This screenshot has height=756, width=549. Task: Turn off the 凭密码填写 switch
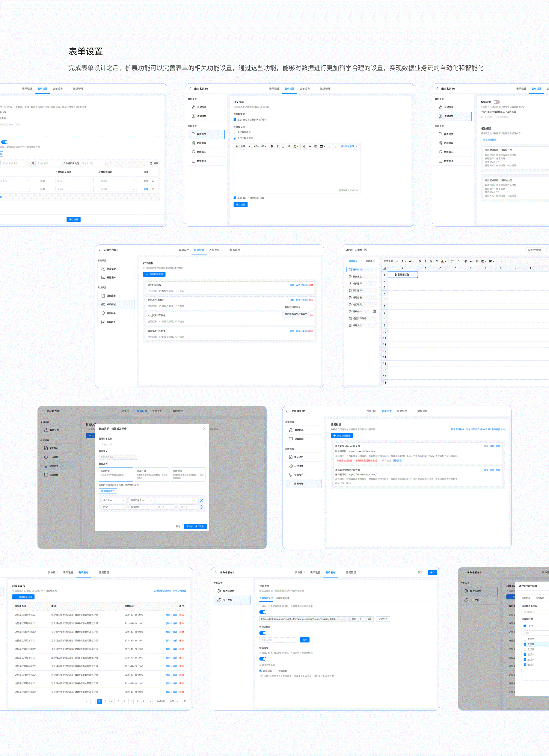pyautogui.click(x=263, y=633)
